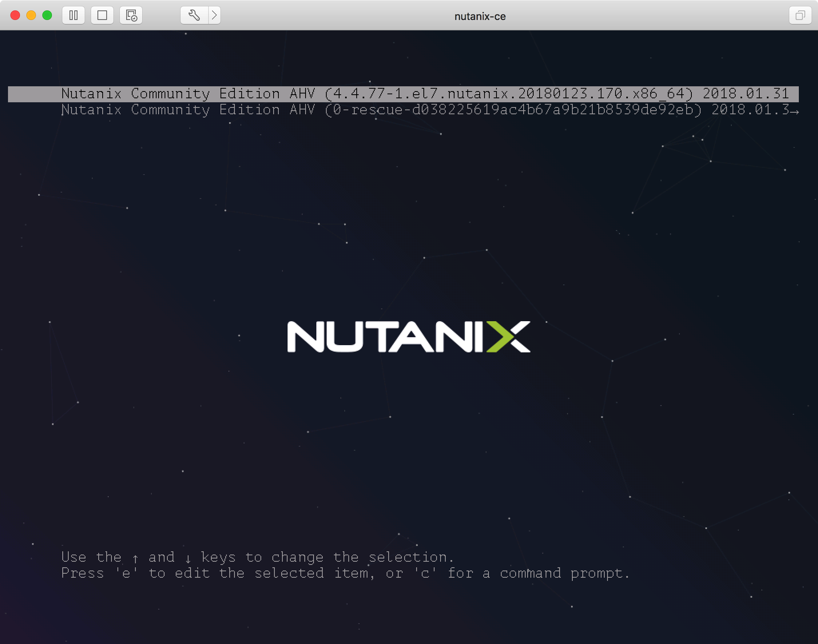The height and width of the screenshot is (644, 818).
Task: Click the nutanix-ce window title
Action: (480, 16)
